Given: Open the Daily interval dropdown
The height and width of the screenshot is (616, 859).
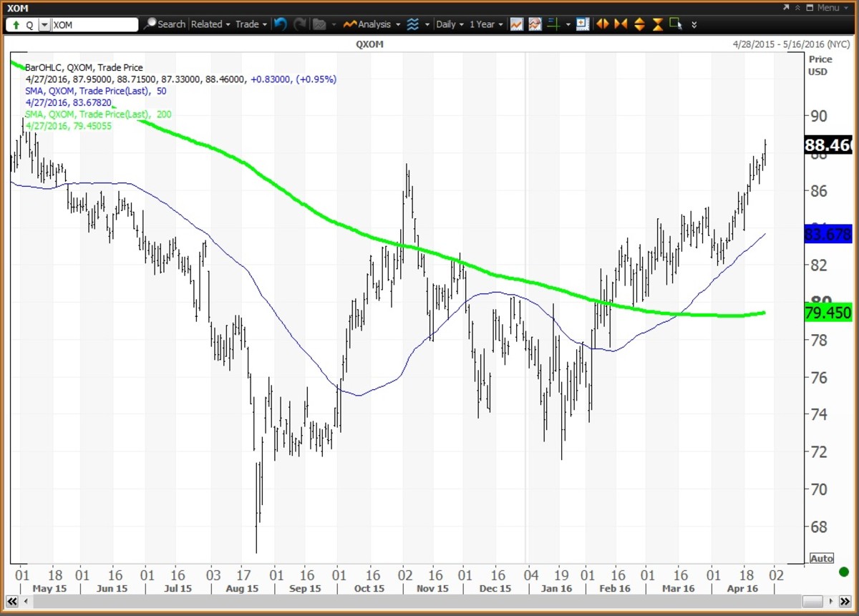Looking at the screenshot, I should (x=450, y=24).
